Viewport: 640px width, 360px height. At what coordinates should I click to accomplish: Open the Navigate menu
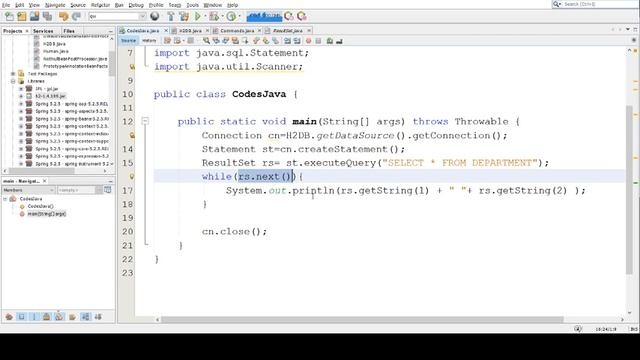[55, 5]
